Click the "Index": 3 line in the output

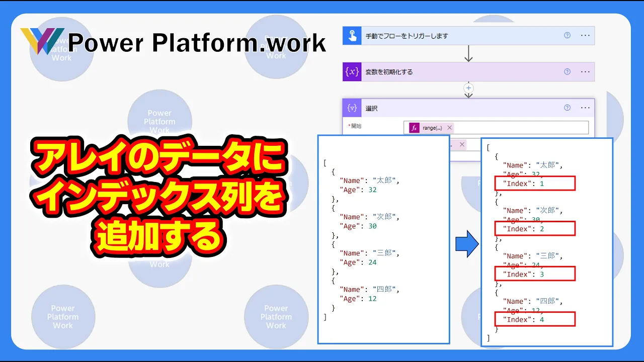[x=534, y=274]
